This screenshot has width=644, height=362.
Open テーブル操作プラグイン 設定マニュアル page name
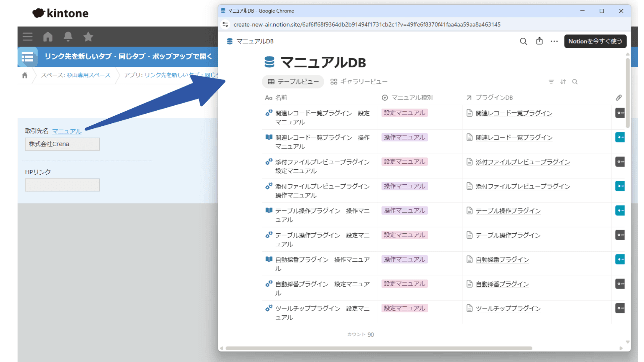322,240
